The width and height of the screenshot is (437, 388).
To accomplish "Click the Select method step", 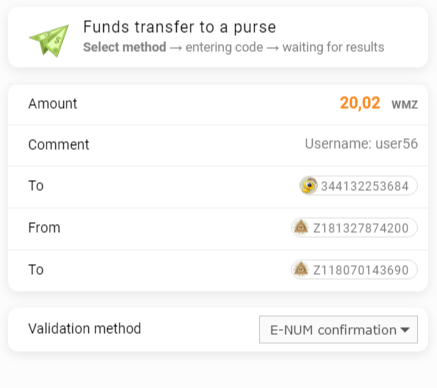I will pos(125,47).
